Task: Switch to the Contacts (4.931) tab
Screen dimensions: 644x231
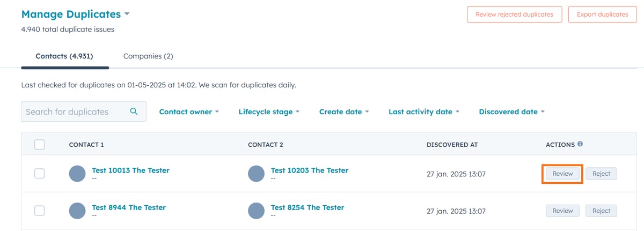Action: click(x=64, y=56)
